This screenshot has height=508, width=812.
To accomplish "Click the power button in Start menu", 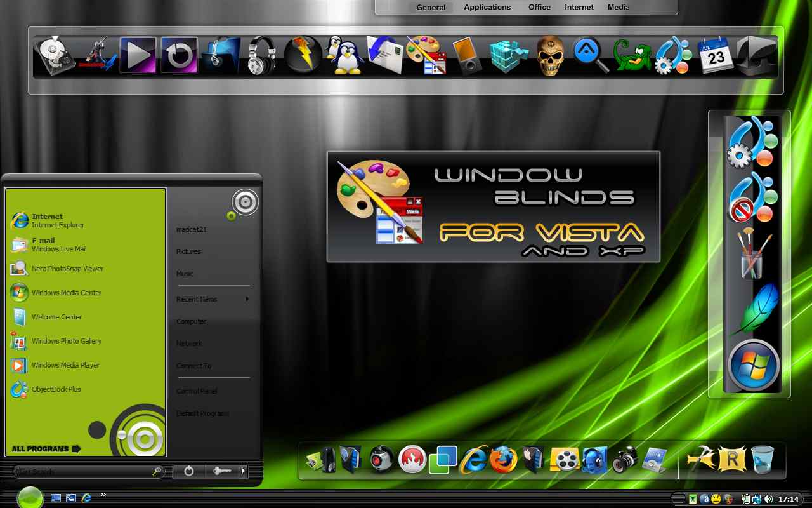I will pyautogui.click(x=188, y=471).
